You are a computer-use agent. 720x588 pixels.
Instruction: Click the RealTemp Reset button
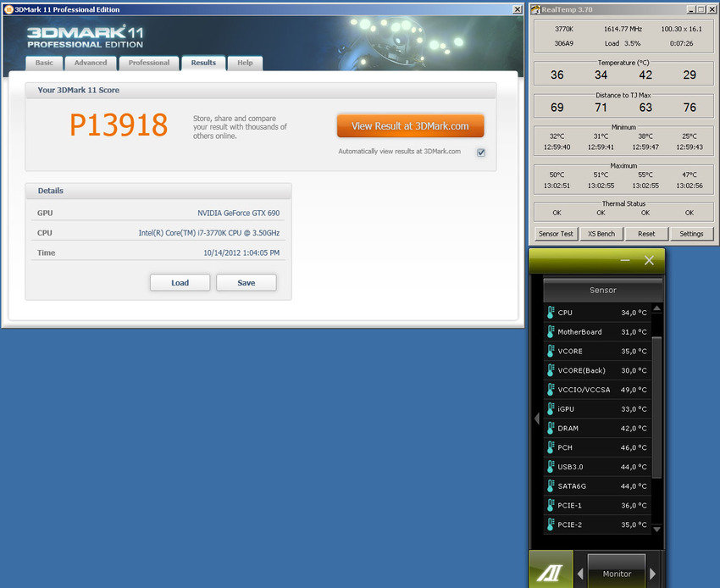click(646, 234)
